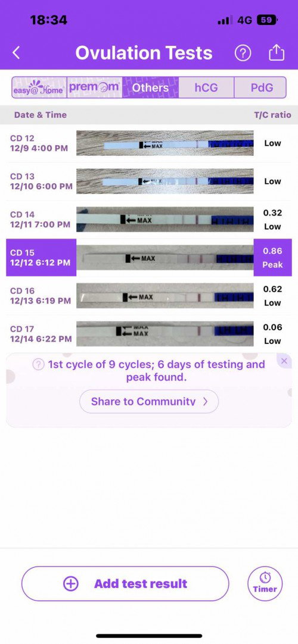Open help question mark icon in header
The height and width of the screenshot is (644, 298).
(x=243, y=53)
